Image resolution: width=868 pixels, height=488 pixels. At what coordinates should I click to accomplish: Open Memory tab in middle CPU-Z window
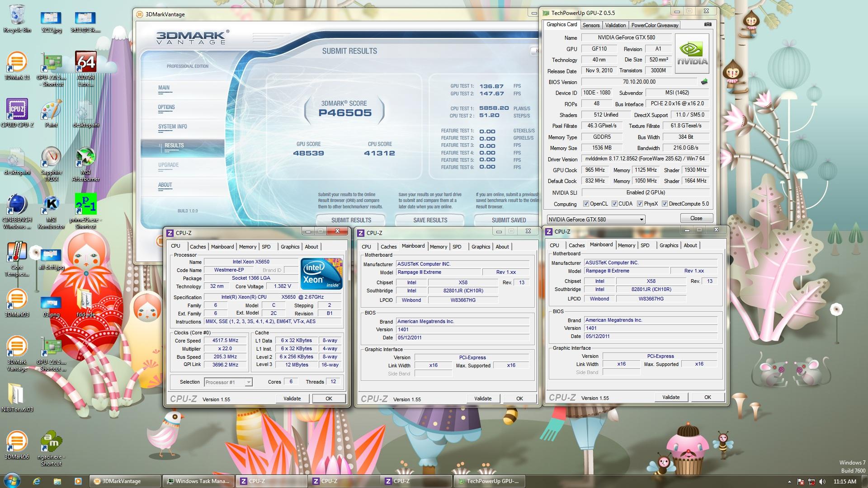click(439, 247)
